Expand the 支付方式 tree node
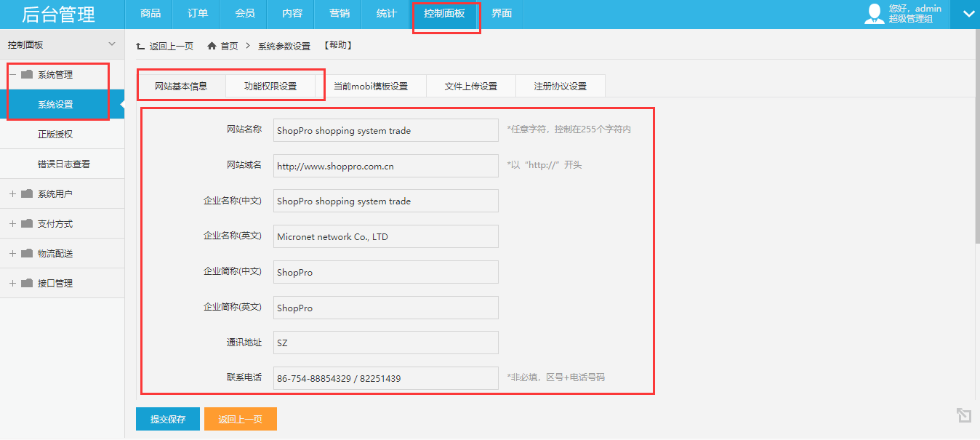980x440 pixels. [x=12, y=223]
